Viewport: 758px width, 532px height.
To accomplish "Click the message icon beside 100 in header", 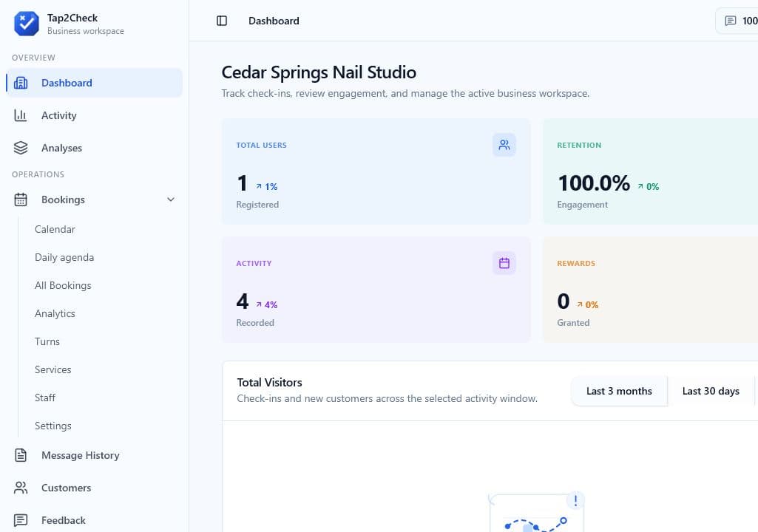I will point(731,21).
